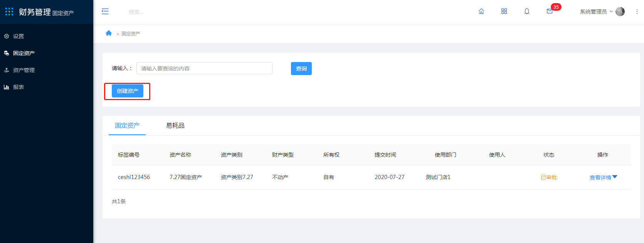This screenshot has width=644, height=243.
Task: Open notifications bell icon
Action: (527, 12)
